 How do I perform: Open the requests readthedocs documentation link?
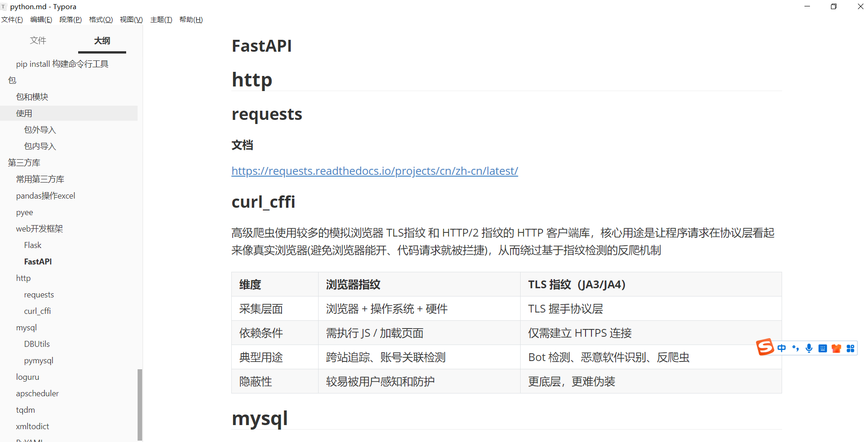tap(374, 171)
